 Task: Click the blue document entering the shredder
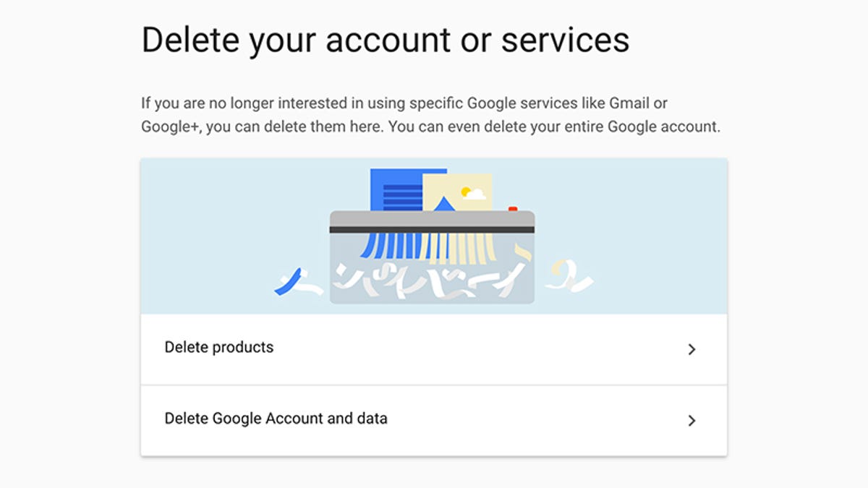pos(396,190)
